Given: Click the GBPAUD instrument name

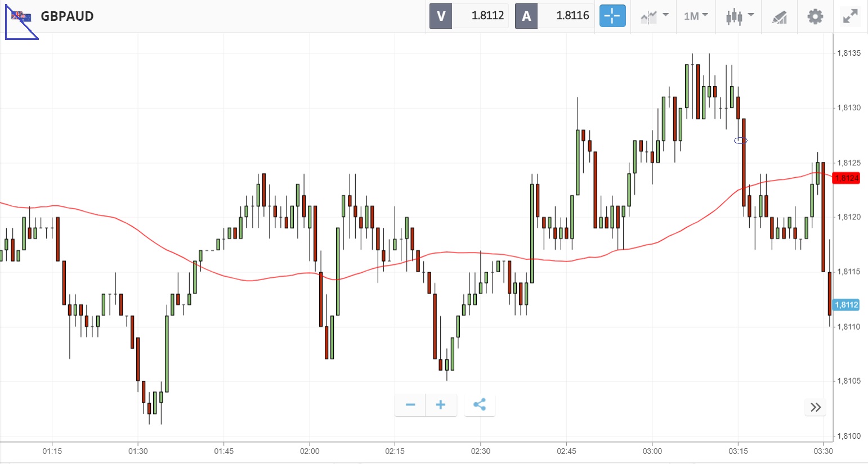Looking at the screenshot, I should (67, 16).
